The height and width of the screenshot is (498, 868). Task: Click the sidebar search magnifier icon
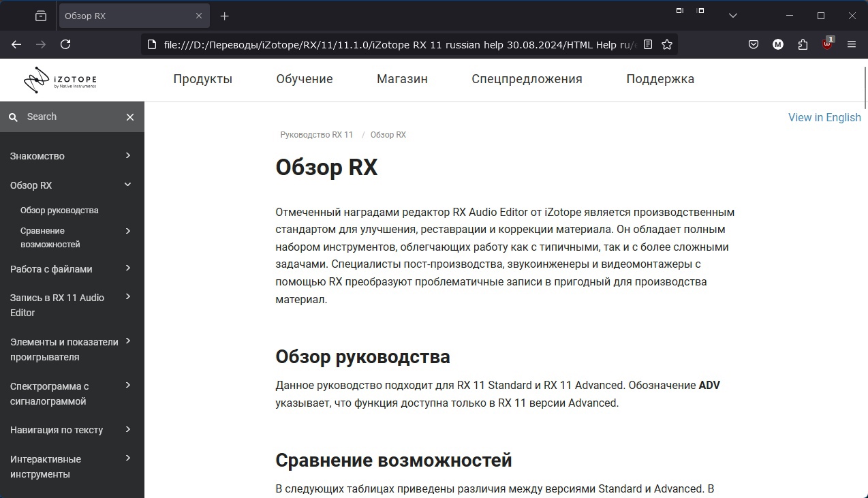point(13,117)
